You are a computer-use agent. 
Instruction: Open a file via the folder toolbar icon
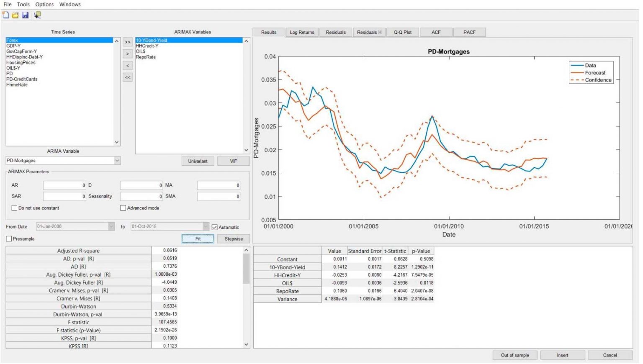16,14
